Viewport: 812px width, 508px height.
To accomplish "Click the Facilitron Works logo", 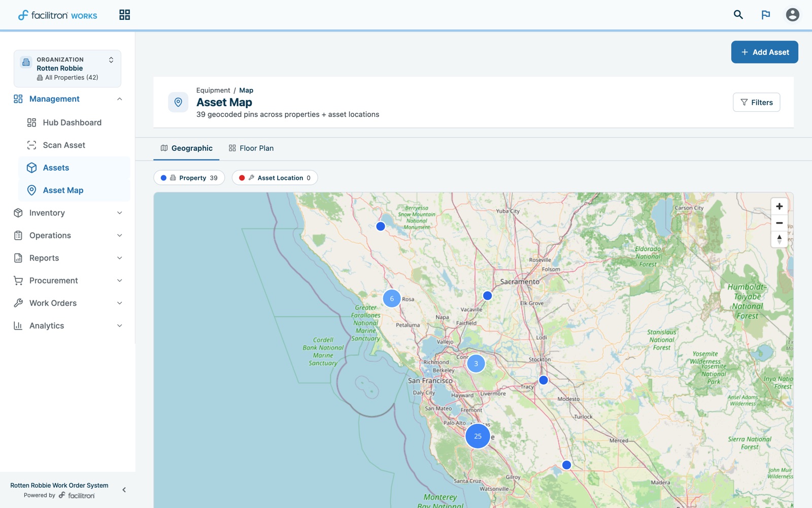I will (x=57, y=15).
